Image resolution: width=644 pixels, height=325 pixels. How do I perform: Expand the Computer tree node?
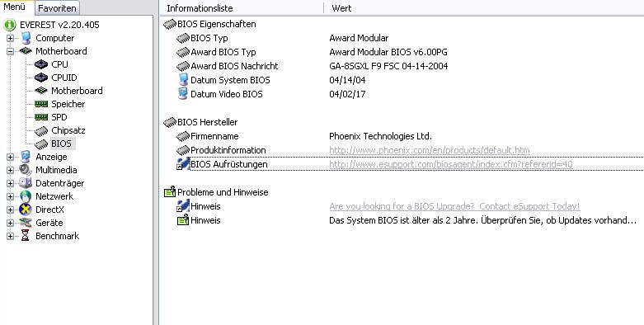[x=10, y=38]
